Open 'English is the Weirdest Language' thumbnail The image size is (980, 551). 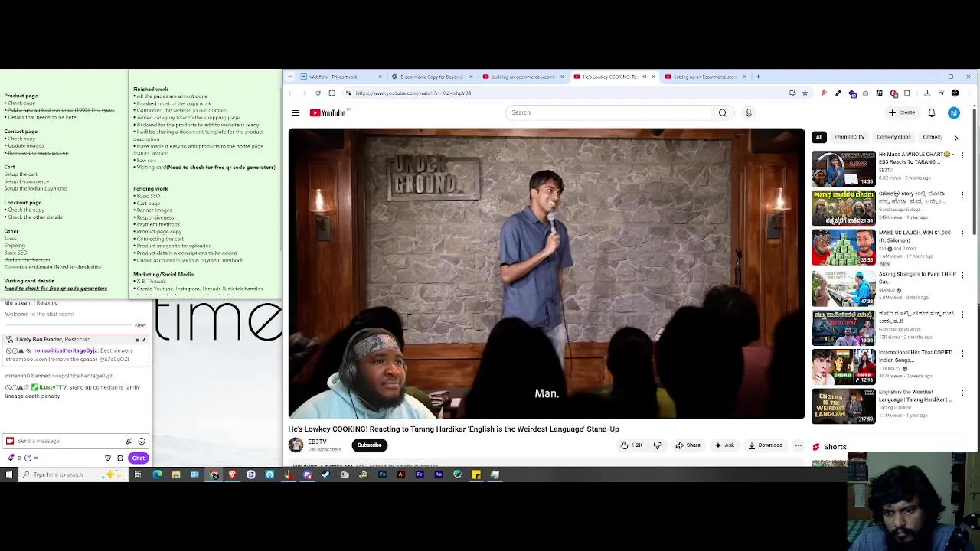843,406
